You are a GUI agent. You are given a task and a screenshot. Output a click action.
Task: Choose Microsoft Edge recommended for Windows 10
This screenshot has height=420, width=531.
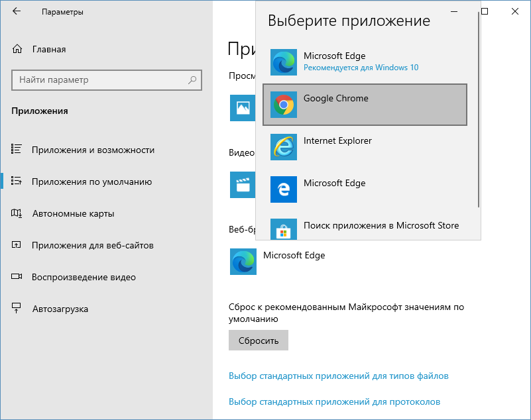point(365,62)
